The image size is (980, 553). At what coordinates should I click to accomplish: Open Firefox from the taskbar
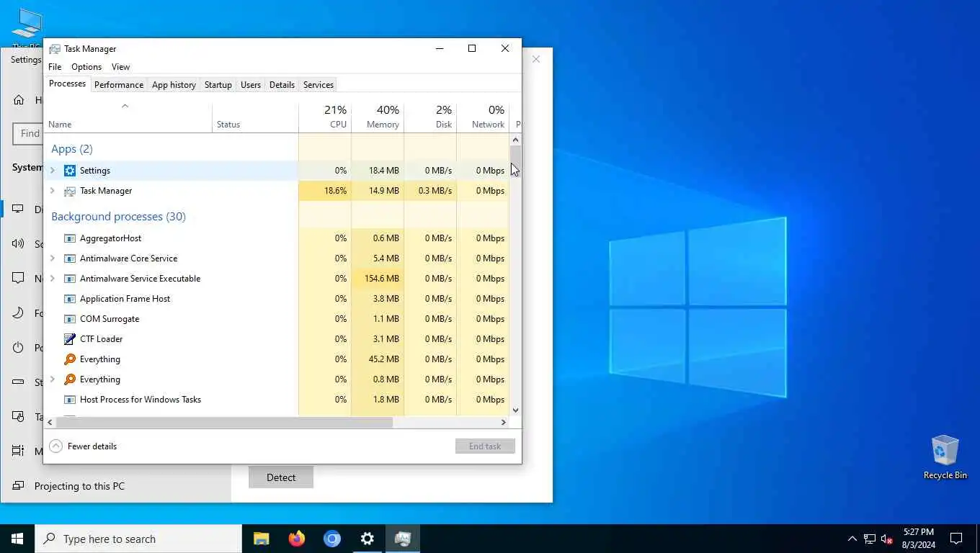click(x=296, y=539)
